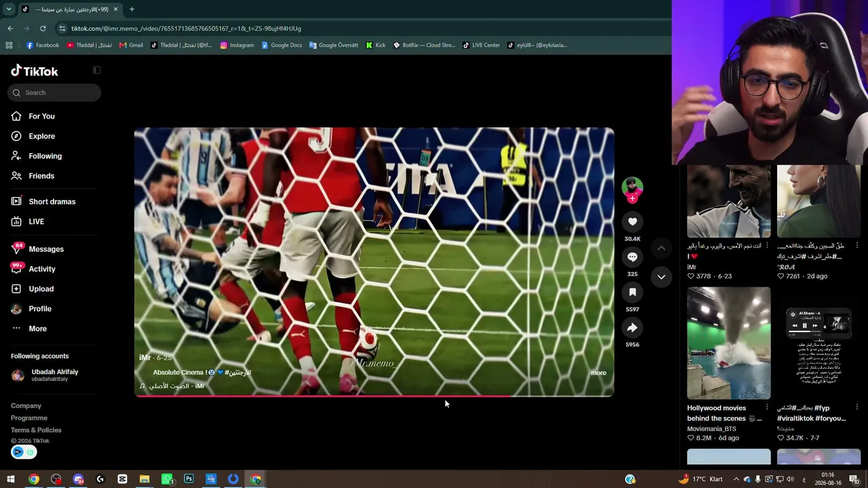Open CapCut from the taskbar

point(122,479)
